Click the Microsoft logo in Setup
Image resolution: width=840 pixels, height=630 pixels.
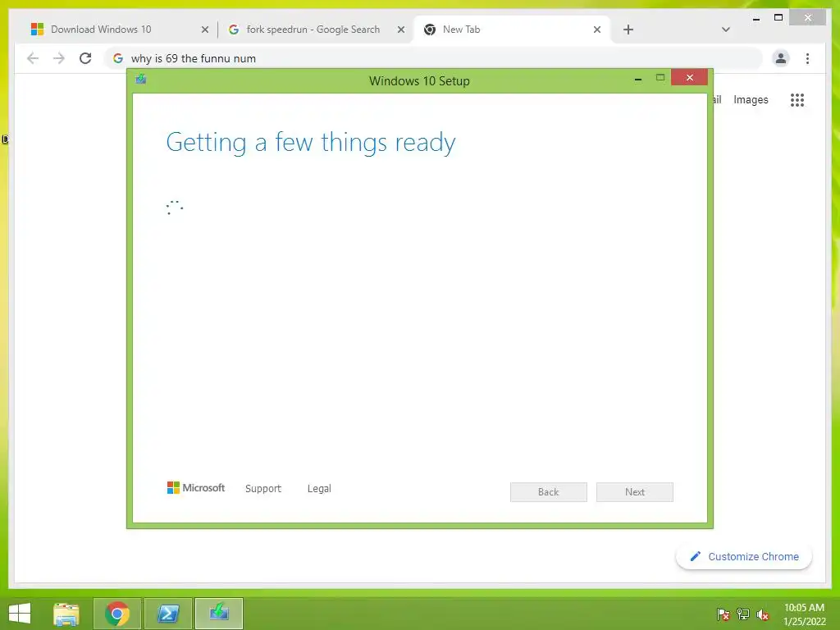pyautogui.click(x=196, y=487)
